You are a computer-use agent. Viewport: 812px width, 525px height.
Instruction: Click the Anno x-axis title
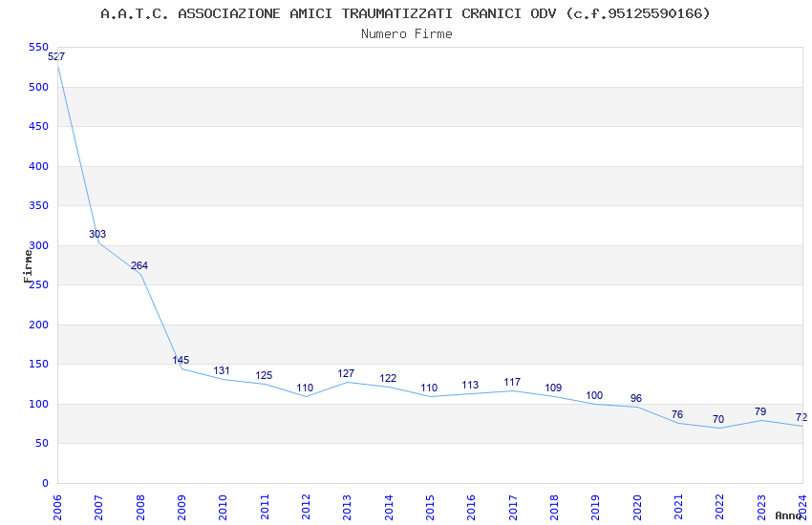(788, 515)
